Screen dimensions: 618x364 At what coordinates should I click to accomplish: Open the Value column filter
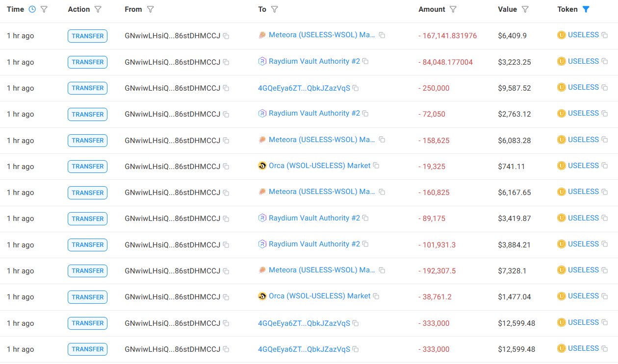pyautogui.click(x=525, y=9)
